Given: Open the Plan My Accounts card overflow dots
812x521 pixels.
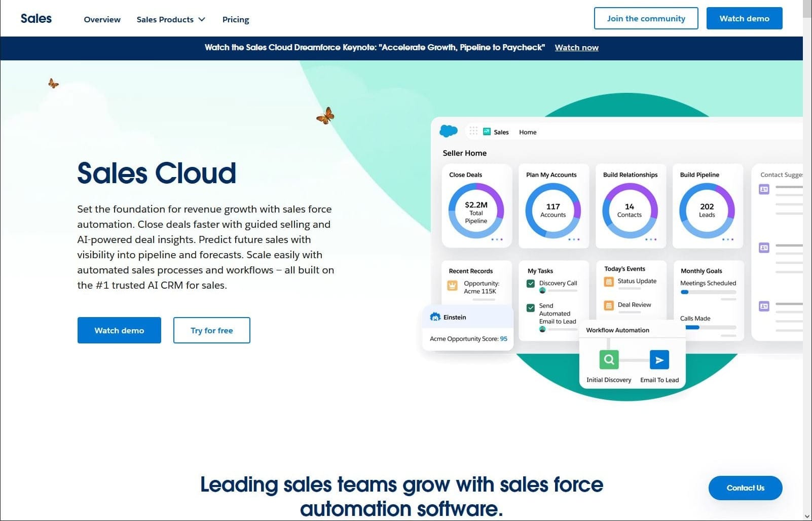Looking at the screenshot, I should pyautogui.click(x=575, y=239).
